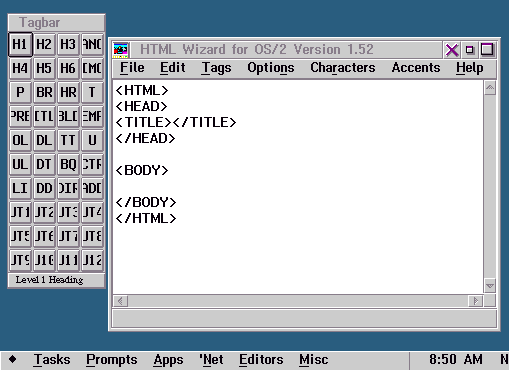The height and width of the screenshot is (370, 509).
Task: Open the Tags menu
Action: pos(216,68)
